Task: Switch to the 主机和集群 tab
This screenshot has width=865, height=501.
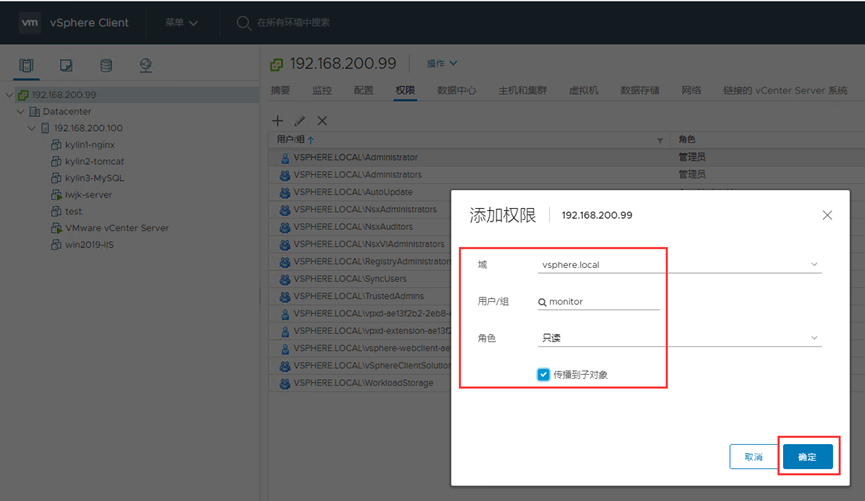Action: coord(522,90)
